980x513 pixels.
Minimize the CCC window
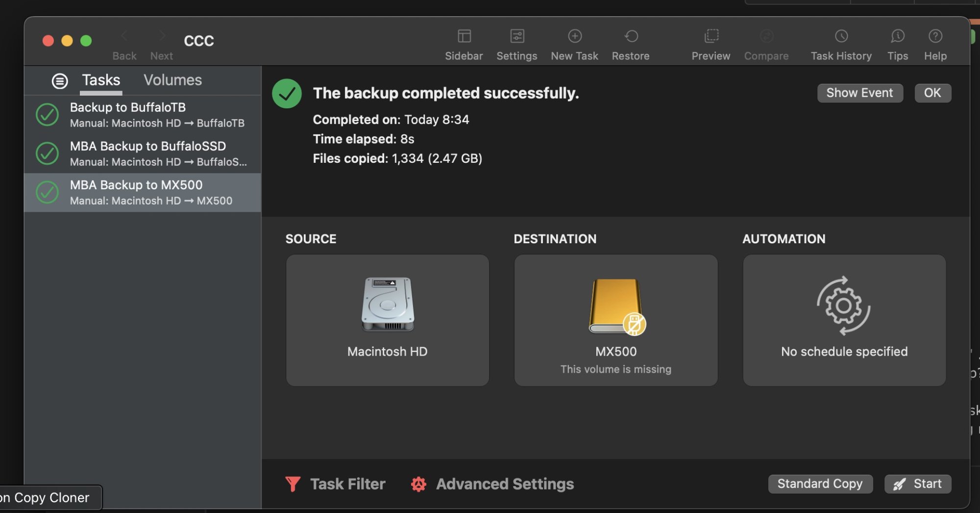click(x=67, y=41)
